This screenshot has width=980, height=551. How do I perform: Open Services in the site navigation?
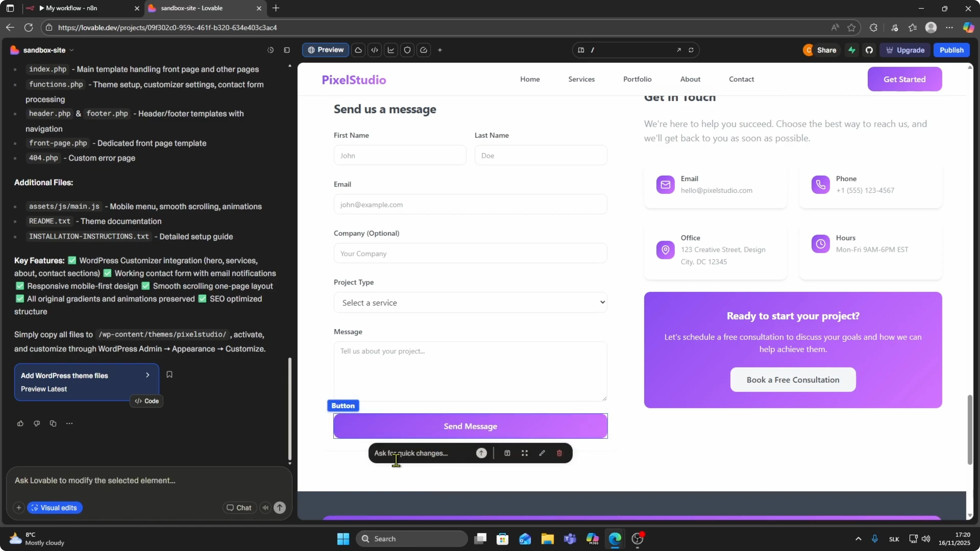click(581, 79)
